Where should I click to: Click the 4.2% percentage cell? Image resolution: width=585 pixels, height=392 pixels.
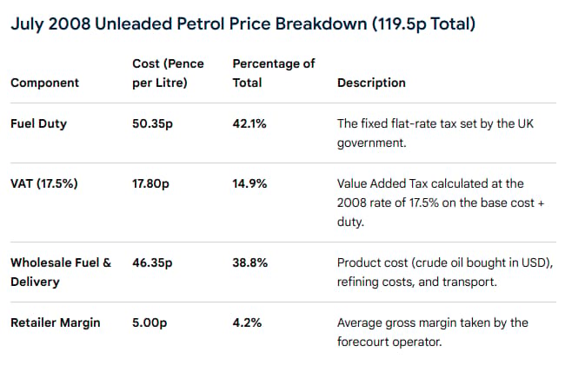[x=247, y=322]
